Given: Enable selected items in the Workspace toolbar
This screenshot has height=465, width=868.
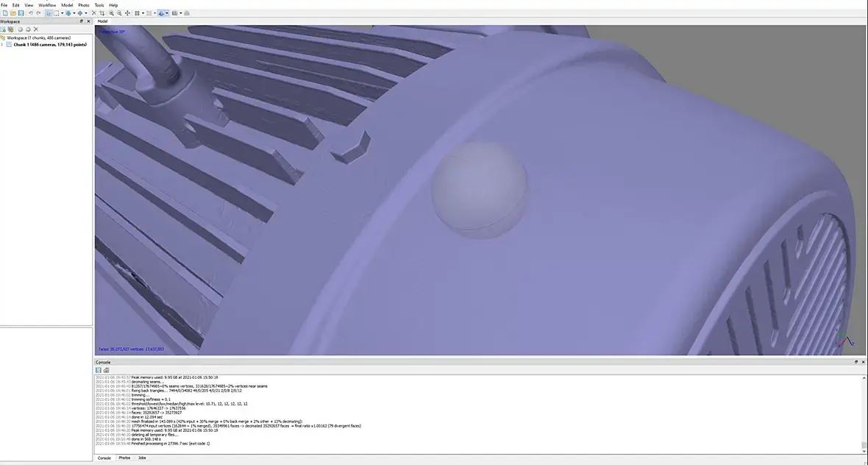Looking at the screenshot, I should pos(21,29).
